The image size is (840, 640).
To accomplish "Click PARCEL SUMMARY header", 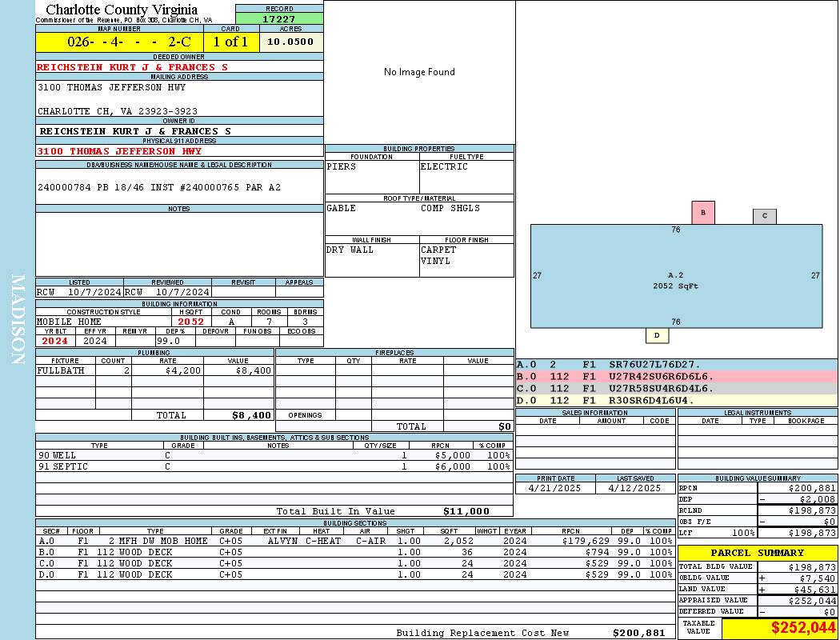I will [758, 553].
